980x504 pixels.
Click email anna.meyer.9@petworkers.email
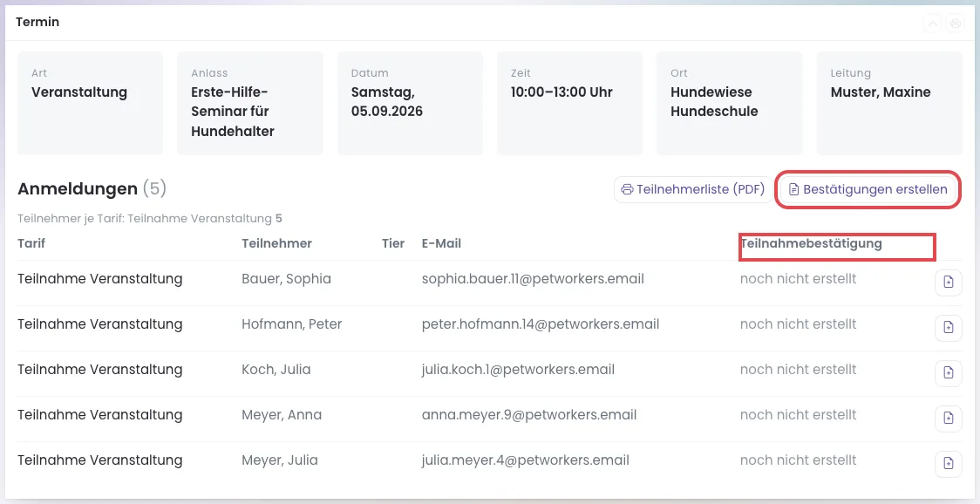529,415
